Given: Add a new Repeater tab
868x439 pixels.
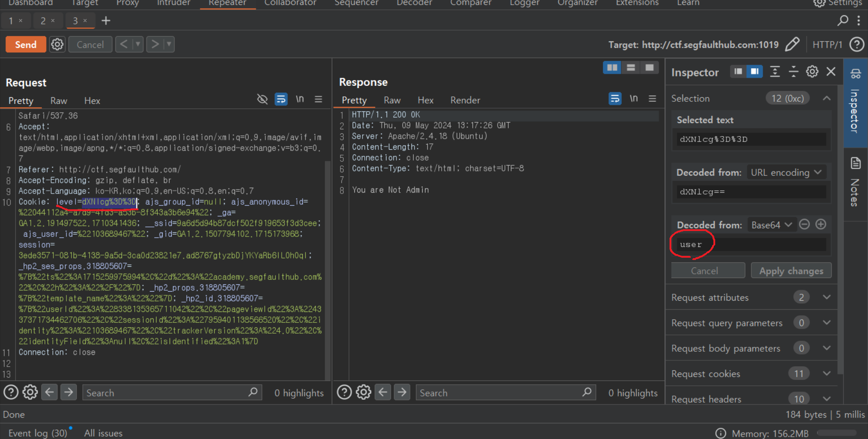Looking at the screenshot, I should pyautogui.click(x=106, y=20).
